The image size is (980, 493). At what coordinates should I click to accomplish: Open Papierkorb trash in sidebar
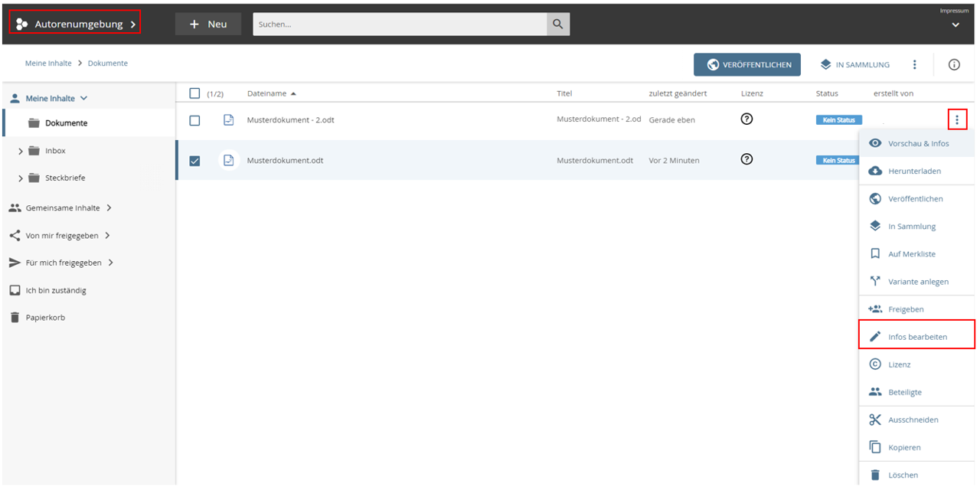(45, 318)
